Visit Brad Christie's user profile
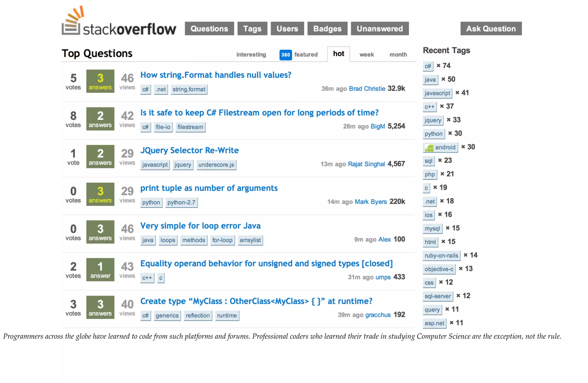 pyautogui.click(x=367, y=88)
